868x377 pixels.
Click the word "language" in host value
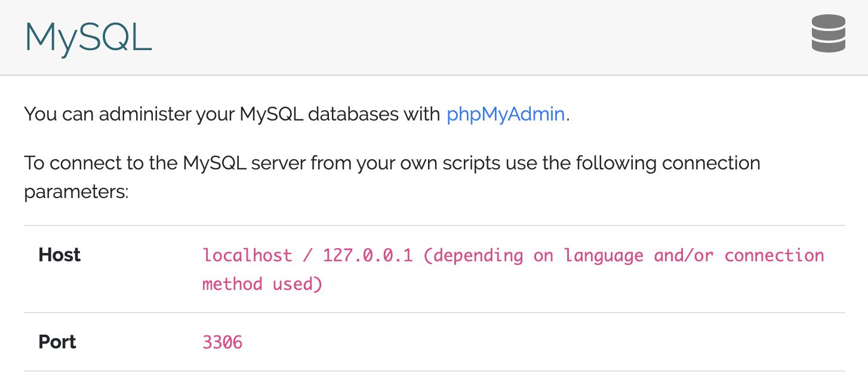[604, 256]
